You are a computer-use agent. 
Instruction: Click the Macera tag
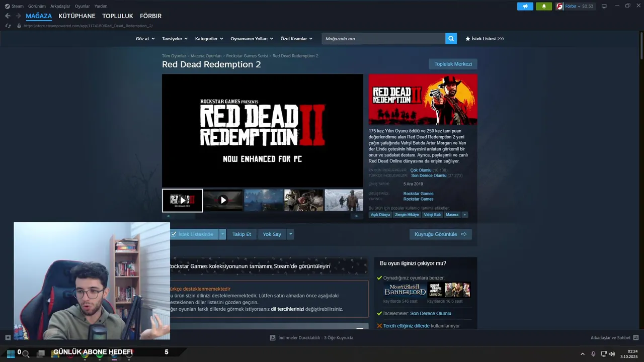(x=452, y=215)
